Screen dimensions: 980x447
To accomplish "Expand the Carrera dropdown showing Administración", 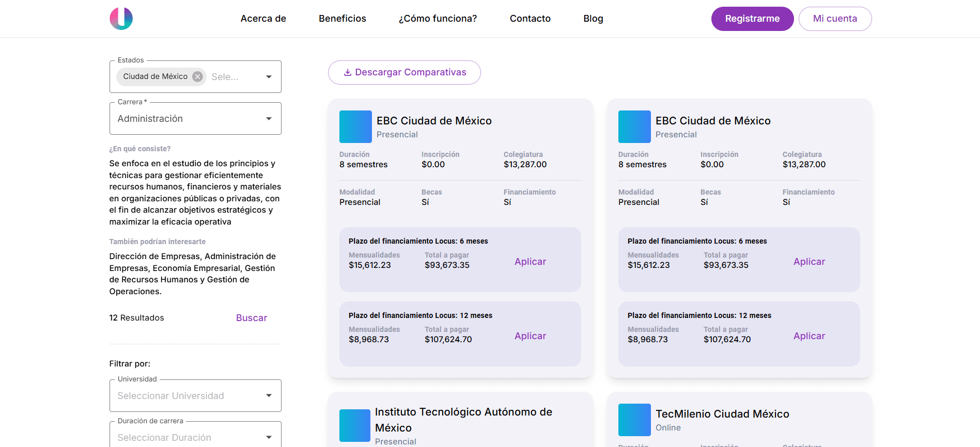I will coord(195,119).
